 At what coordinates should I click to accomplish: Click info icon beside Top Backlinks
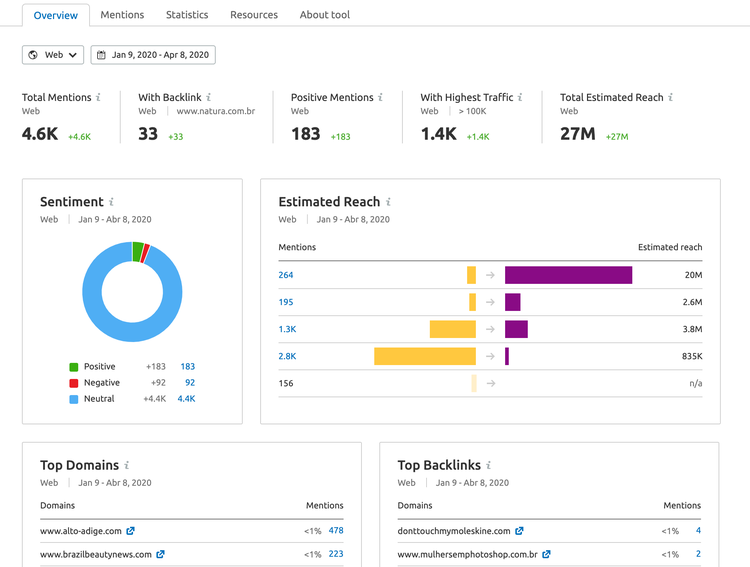coord(488,465)
